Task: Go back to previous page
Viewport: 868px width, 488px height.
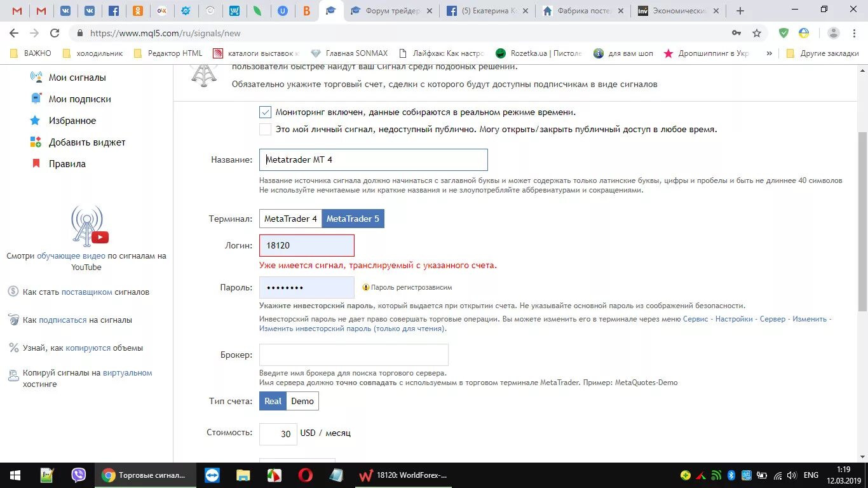Action: pyautogui.click(x=15, y=33)
